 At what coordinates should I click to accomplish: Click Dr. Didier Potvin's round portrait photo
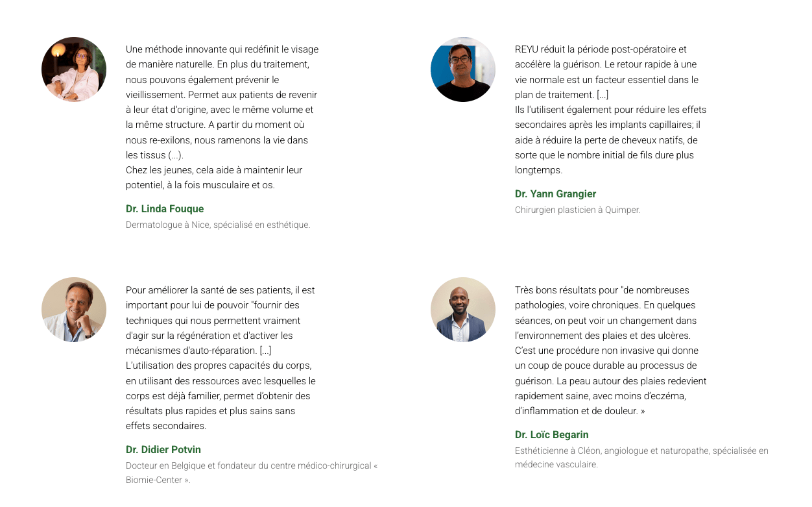(x=74, y=310)
